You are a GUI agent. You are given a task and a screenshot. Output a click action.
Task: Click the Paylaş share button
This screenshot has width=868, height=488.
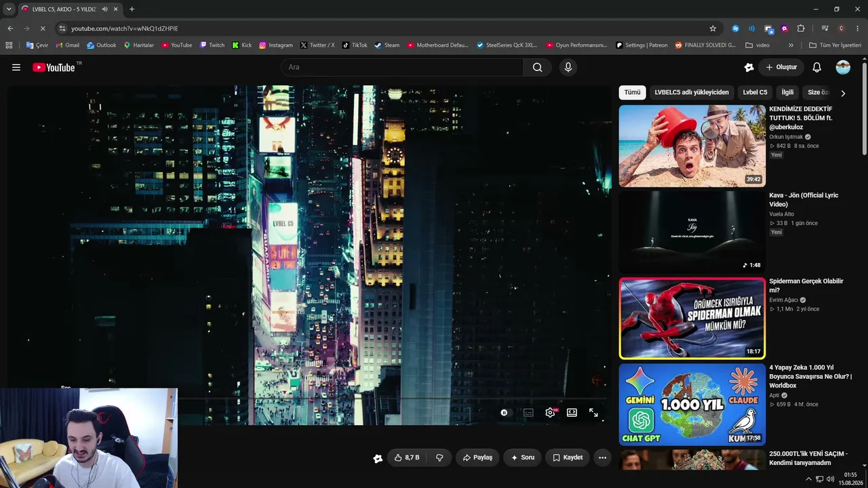[477, 457]
